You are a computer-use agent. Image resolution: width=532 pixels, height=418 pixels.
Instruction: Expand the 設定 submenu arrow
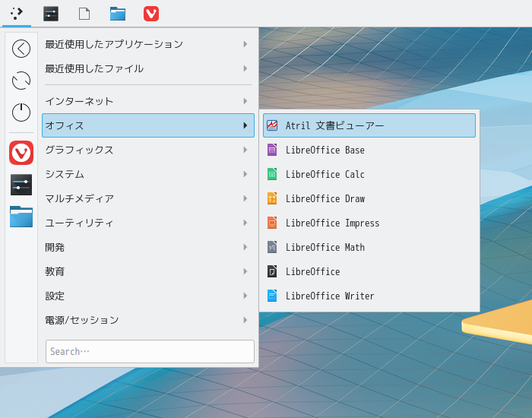click(x=245, y=296)
